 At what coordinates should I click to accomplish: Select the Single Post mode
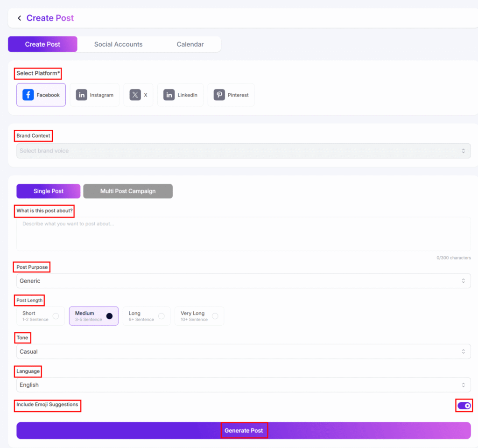click(49, 191)
